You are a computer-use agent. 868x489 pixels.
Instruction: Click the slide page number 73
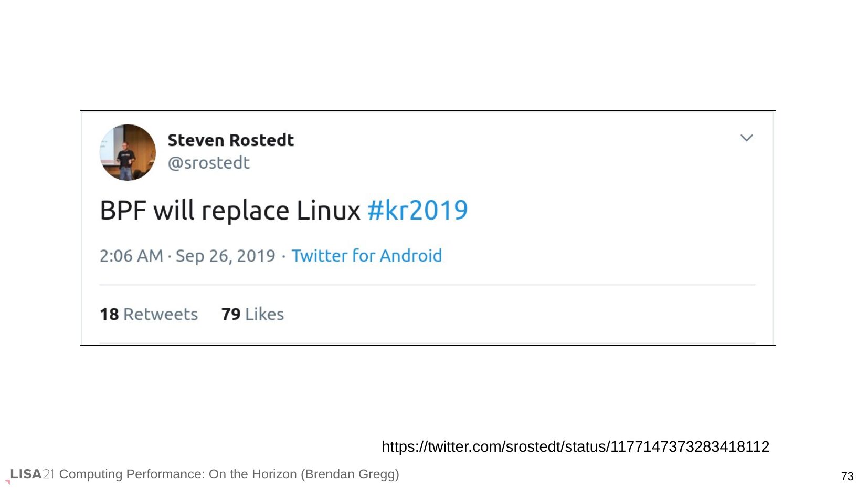tap(847, 476)
